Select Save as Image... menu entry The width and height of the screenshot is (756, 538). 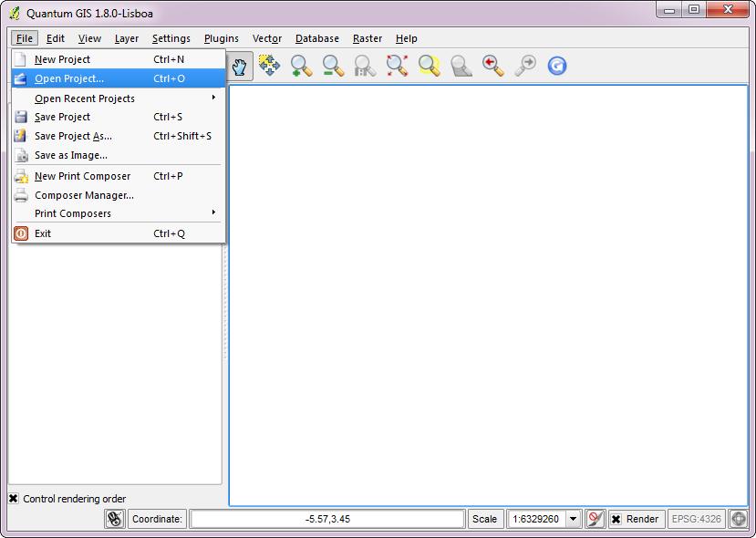(119, 155)
